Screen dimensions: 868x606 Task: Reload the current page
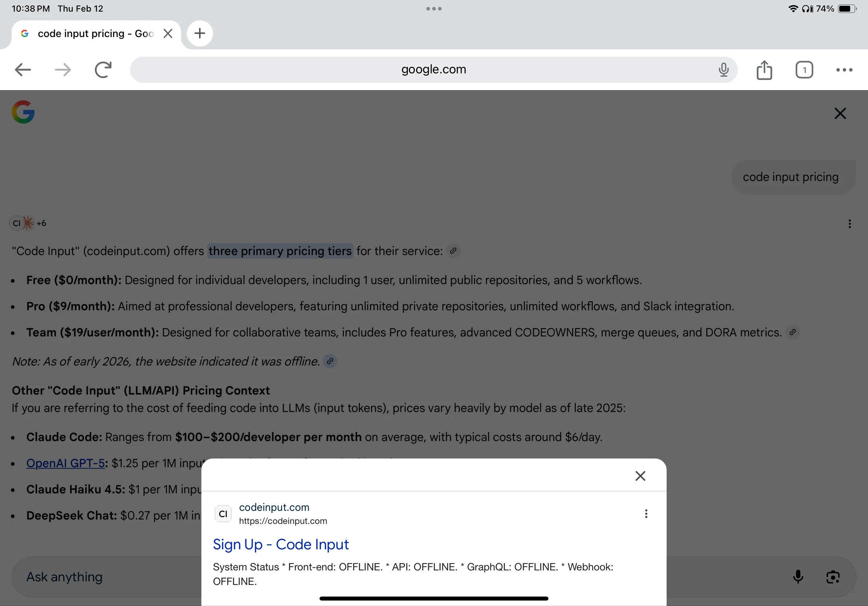[x=103, y=70]
